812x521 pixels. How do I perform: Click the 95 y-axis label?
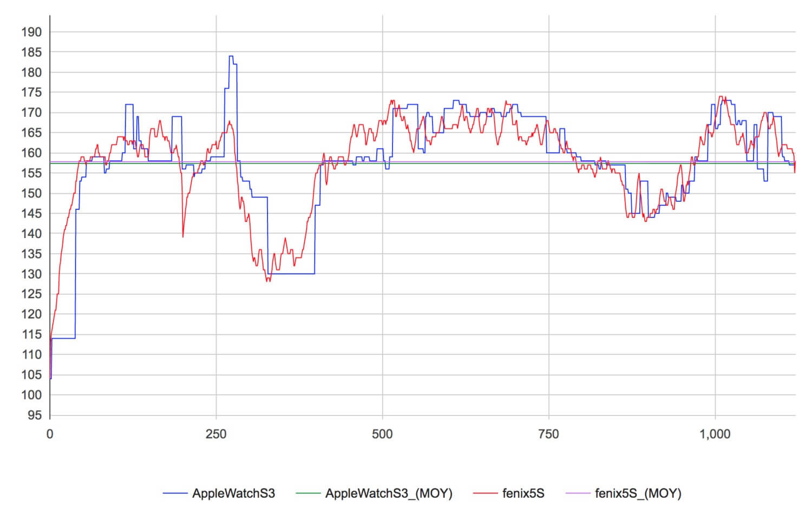pyautogui.click(x=35, y=415)
